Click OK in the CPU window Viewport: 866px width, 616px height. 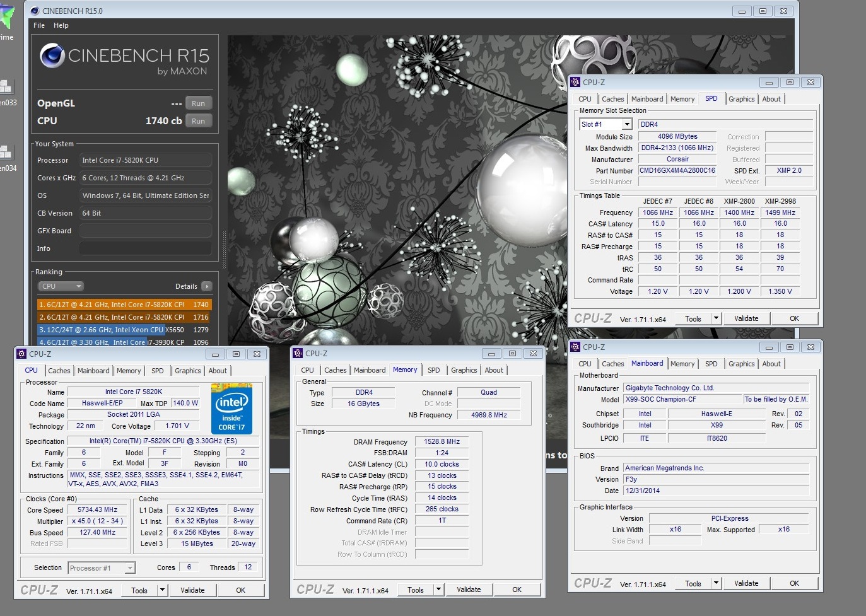pyautogui.click(x=240, y=590)
